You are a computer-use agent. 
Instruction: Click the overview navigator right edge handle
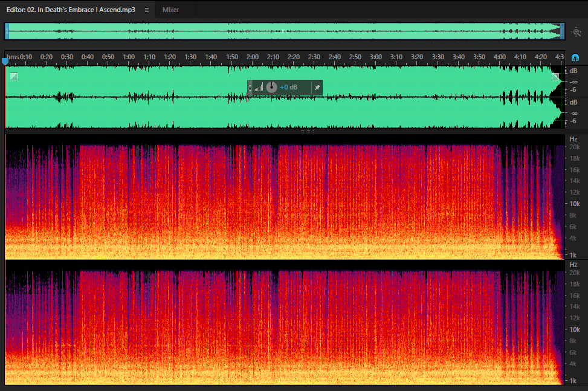[x=562, y=31]
